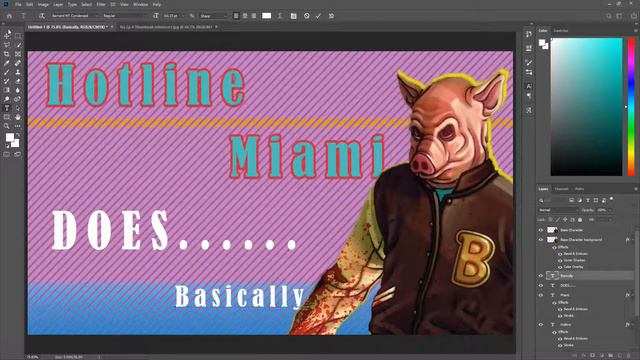Cancel the current text edit
640x360 pixels.
(307, 16)
